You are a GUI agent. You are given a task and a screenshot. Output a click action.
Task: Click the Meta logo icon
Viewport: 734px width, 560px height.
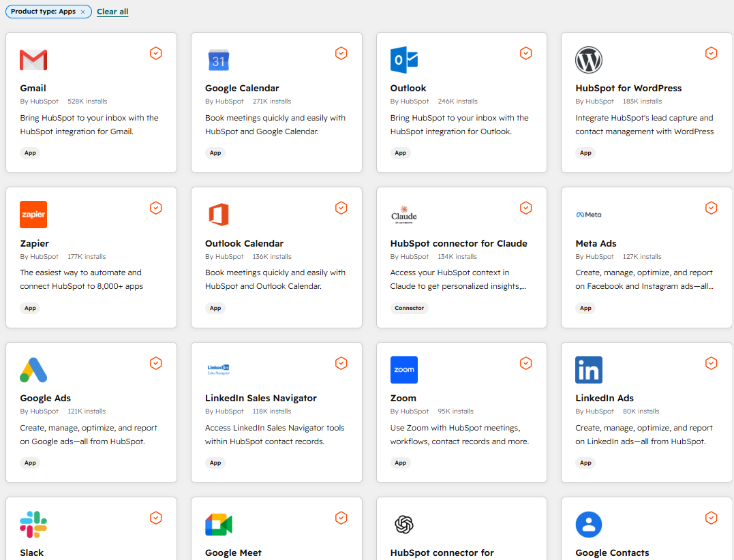[588, 215]
